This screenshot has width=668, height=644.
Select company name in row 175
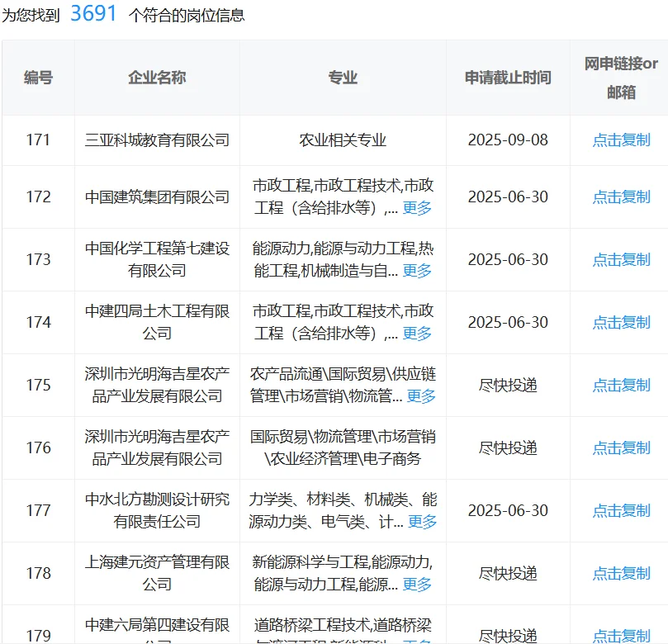tap(157, 385)
